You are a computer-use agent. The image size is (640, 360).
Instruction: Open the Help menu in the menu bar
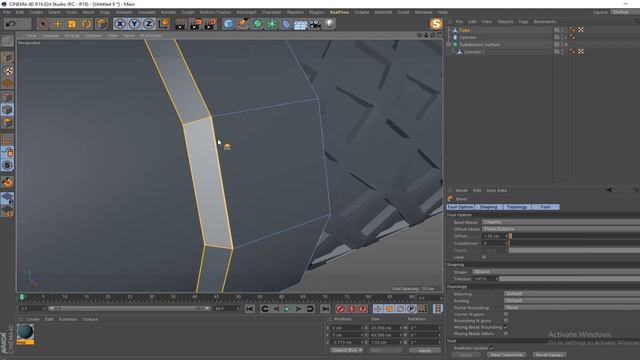click(442, 12)
